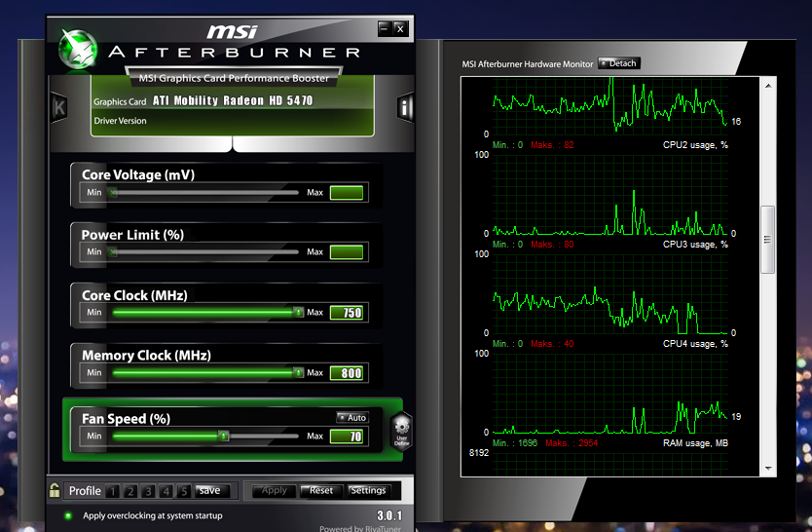The width and height of the screenshot is (812, 532).
Task: Close the Afterburner window
Action: tap(400, 29)
